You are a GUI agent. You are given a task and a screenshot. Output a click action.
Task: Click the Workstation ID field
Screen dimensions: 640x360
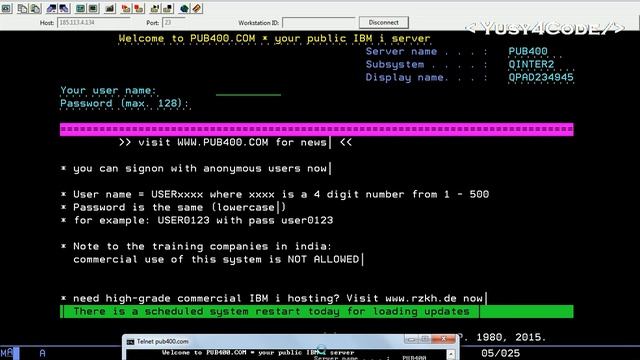[318, 22]
